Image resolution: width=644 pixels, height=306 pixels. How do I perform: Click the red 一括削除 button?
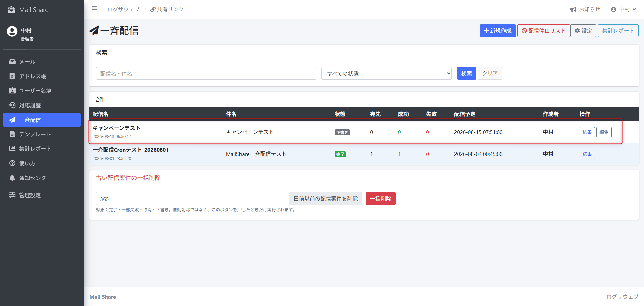coord(380,199)
